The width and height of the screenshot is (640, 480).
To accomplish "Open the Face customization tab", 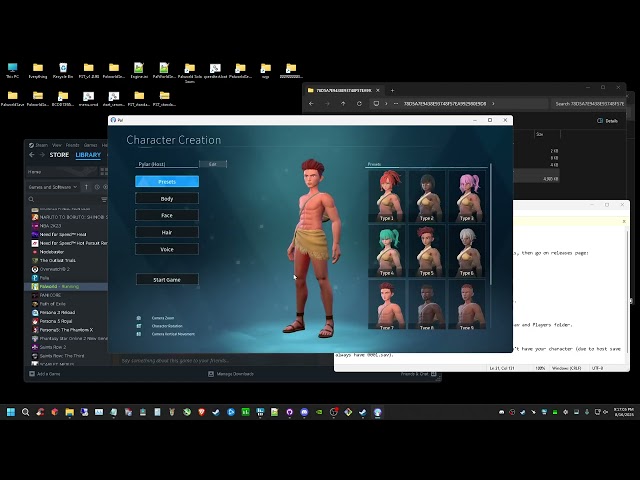I will point(167,215).
